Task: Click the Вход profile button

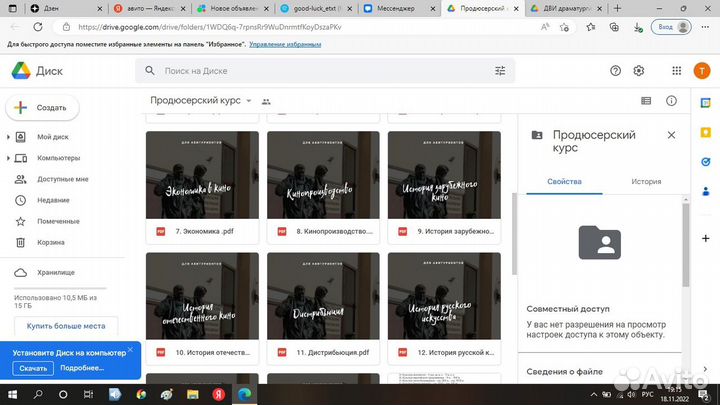Action: (671, 27)
